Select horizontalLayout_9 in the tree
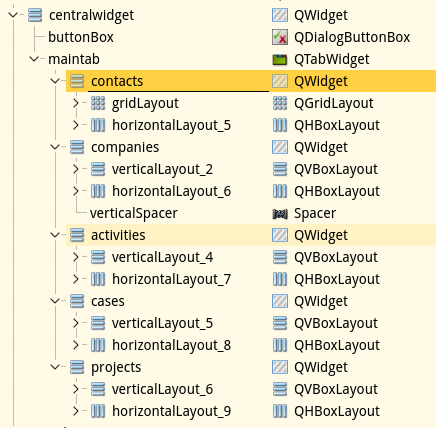This screenshot has width=436, height=428. click(x=171, y=411)
